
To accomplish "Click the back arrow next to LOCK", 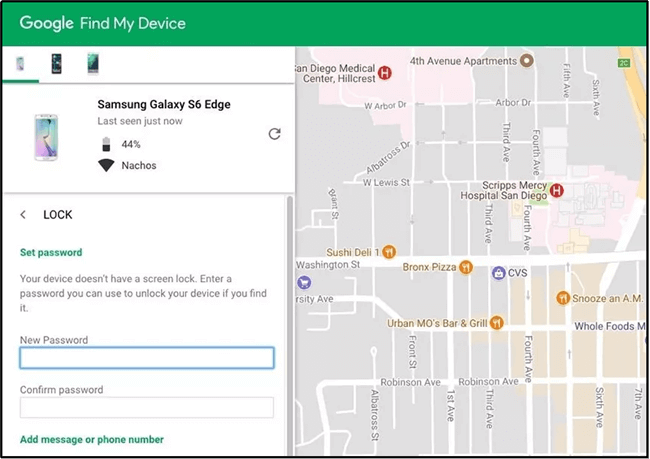I will coord(23,215).
